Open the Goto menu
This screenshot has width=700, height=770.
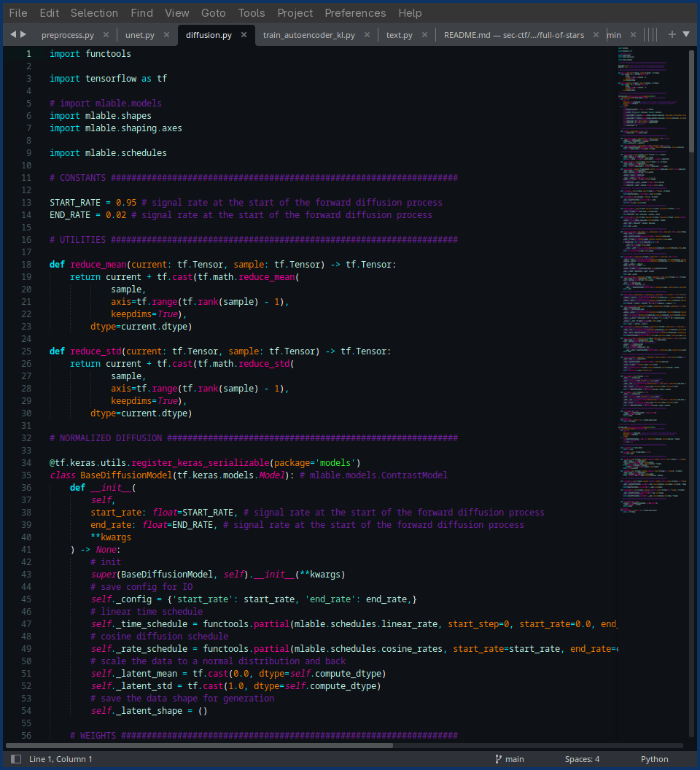[x=212, y=12]
